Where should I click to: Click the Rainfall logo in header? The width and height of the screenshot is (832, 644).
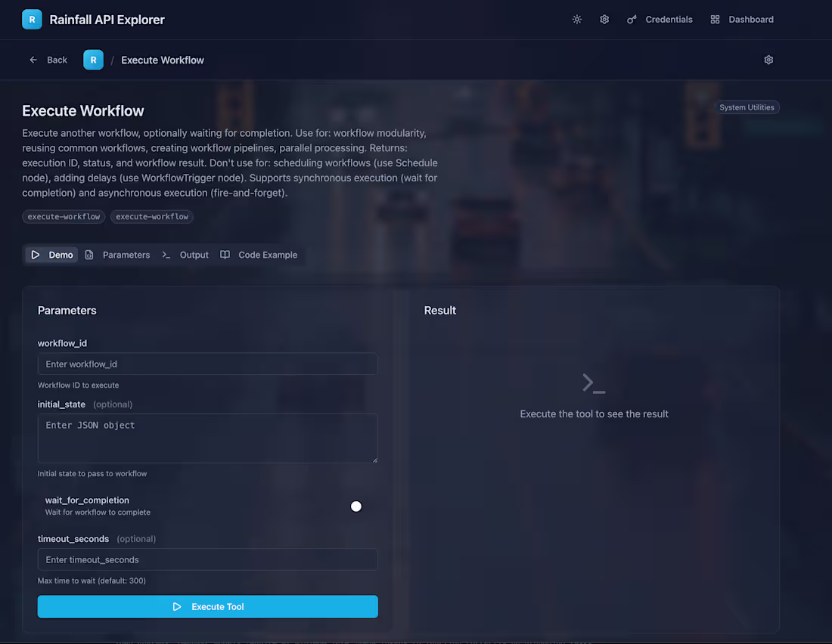[x=32, y=20]
